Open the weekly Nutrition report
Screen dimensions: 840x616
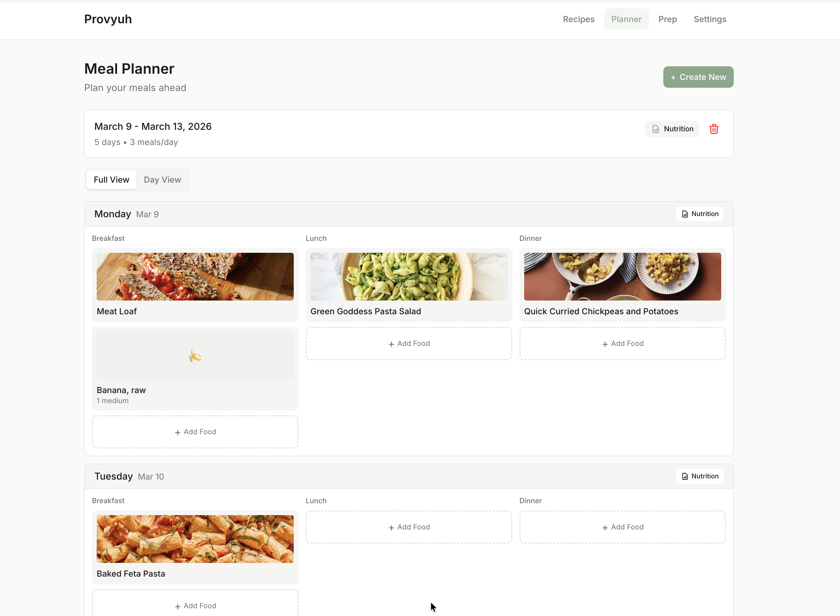click(x=672, y=129)
